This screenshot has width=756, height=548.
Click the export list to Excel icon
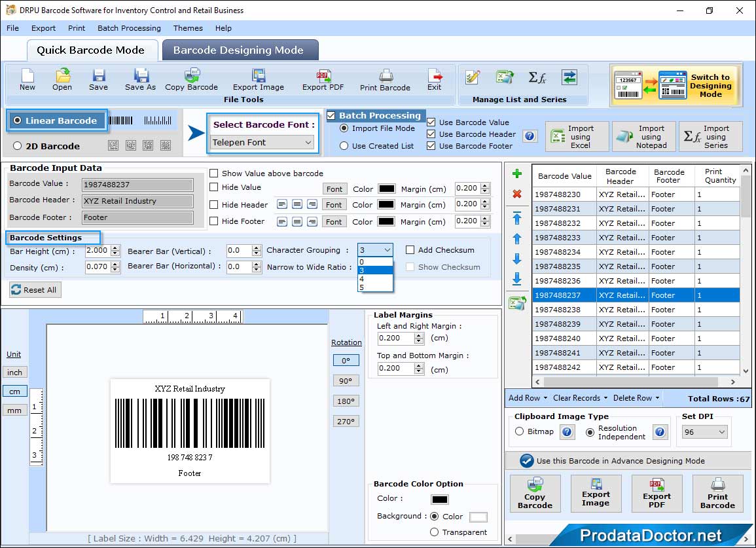tap(517, 303)
